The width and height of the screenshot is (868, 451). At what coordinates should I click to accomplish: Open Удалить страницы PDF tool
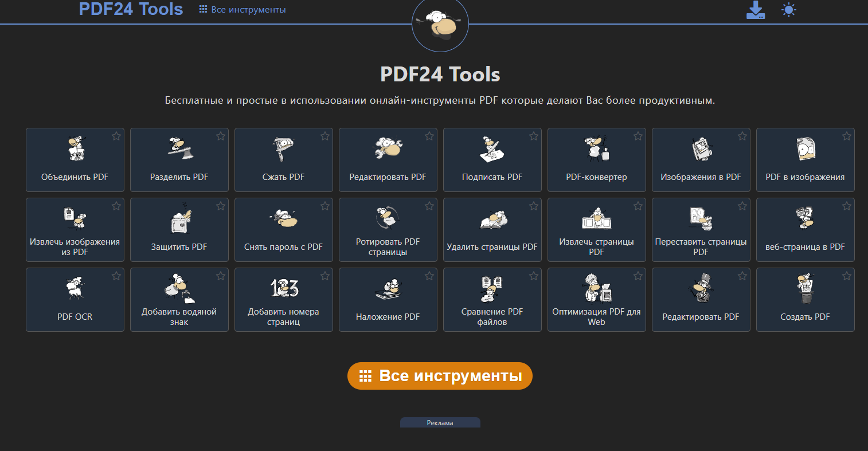(492, 230)
